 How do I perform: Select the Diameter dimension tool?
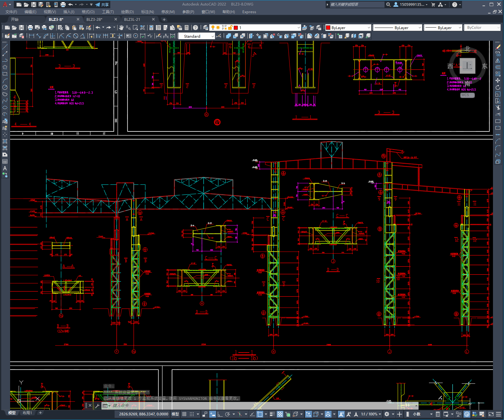point(76,36)
